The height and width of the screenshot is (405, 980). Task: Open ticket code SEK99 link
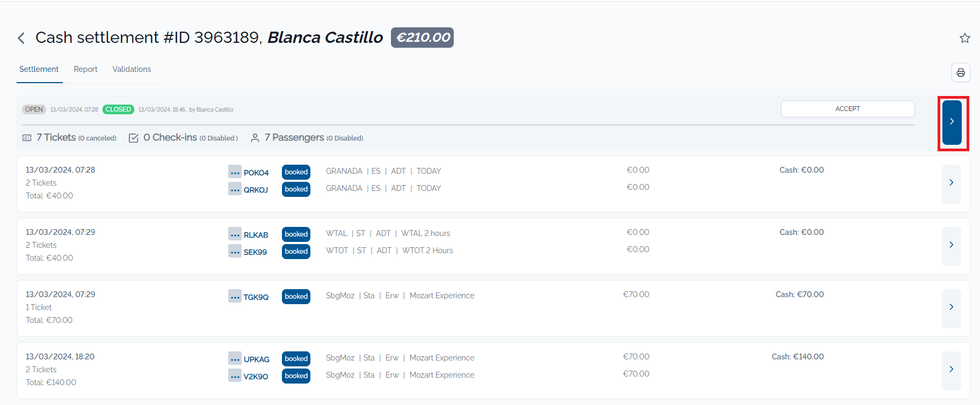coord(255,252)
